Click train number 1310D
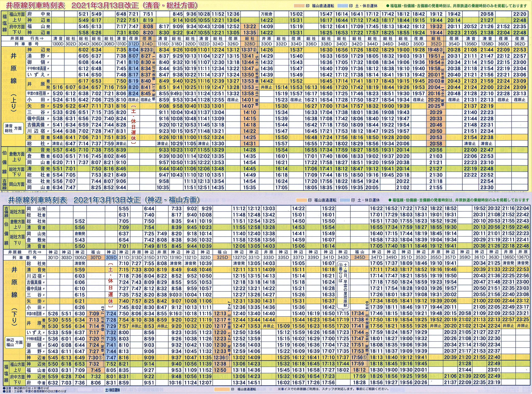 tap(121, 44)
